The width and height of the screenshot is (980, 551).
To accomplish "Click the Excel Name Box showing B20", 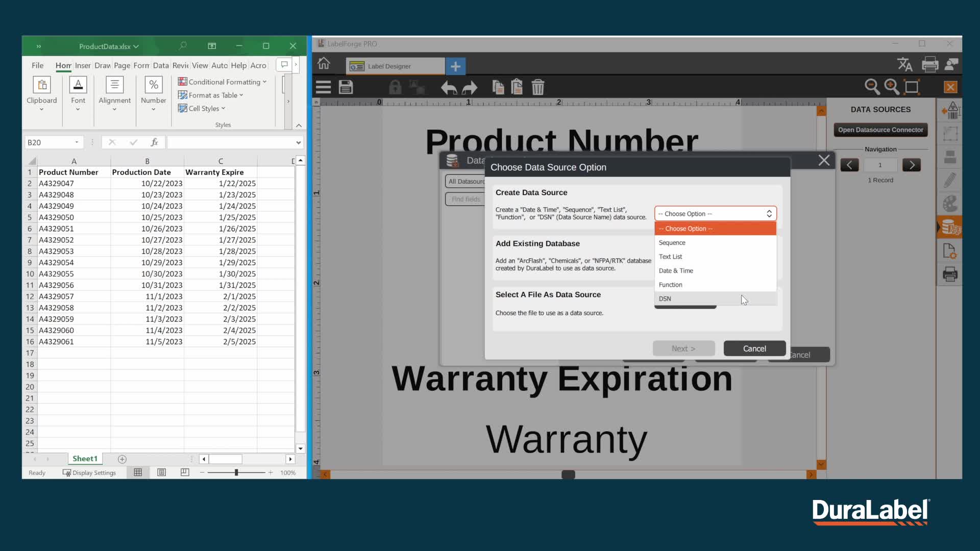I will (x=54, y=142).
